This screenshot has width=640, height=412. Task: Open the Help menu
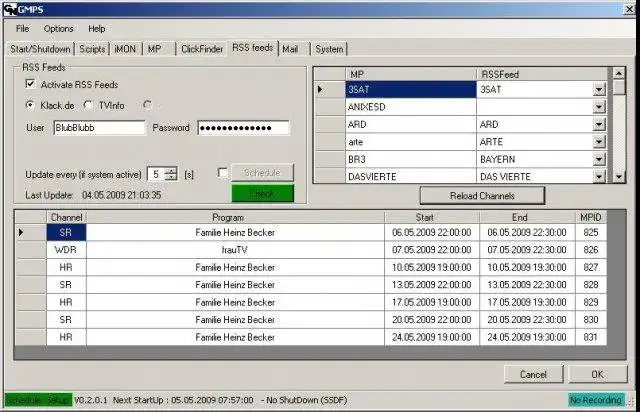(x=97, y=29)
